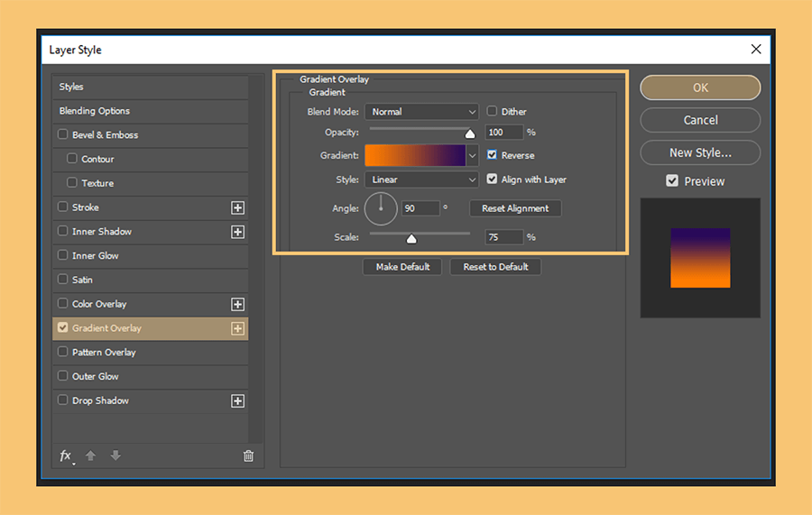Open Satin settings by its label
Screen dimensions: 812x515
[82, 280]
